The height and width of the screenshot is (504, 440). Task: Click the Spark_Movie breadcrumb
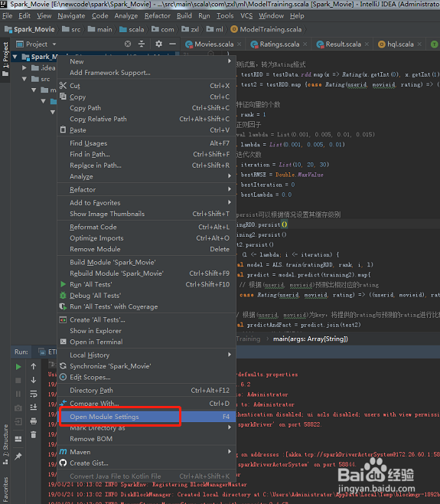30,30
